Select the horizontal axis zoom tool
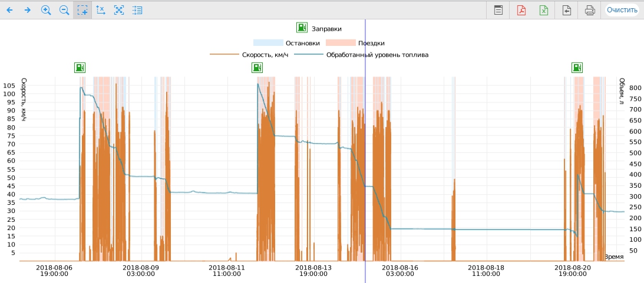The height and width of the screenshot is (283, 644). (101, 10)
